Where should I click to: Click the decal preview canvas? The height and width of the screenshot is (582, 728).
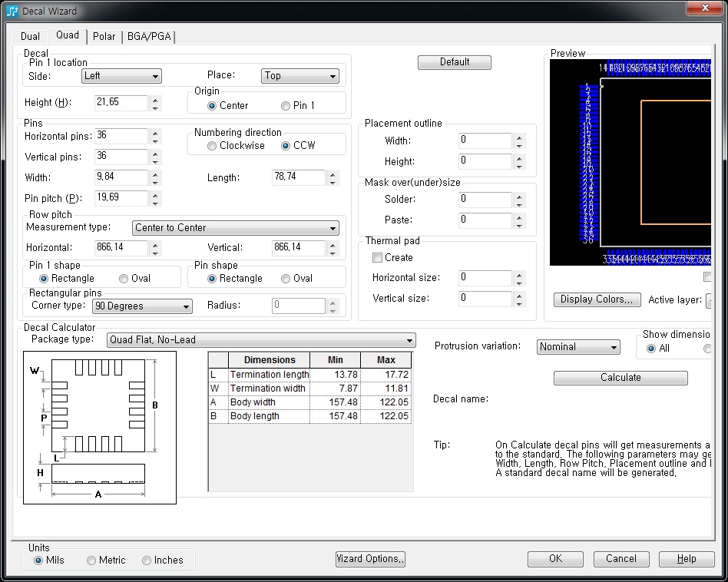[x=631, y=163]
